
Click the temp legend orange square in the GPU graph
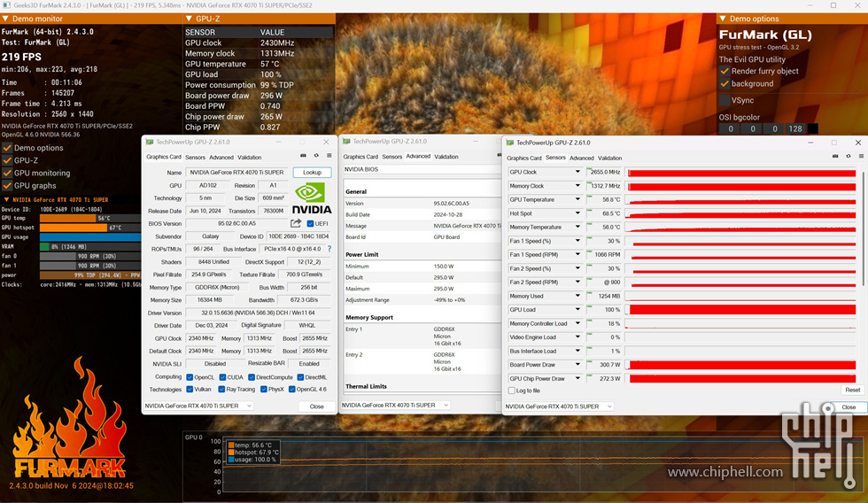pyautogui.click(x=231, y=445)
